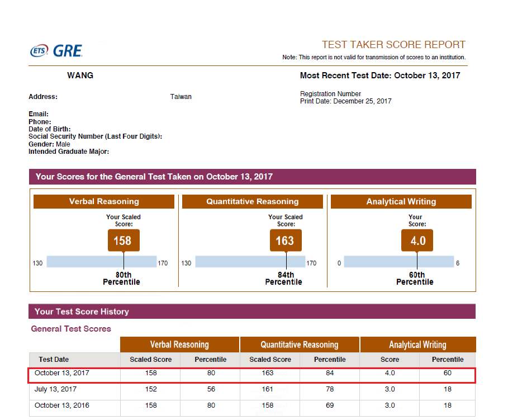Click the verbal scaled score 152 in the July 13, 2017 row
This screenshot has width=508, height=420.
[x=151, y=389]
